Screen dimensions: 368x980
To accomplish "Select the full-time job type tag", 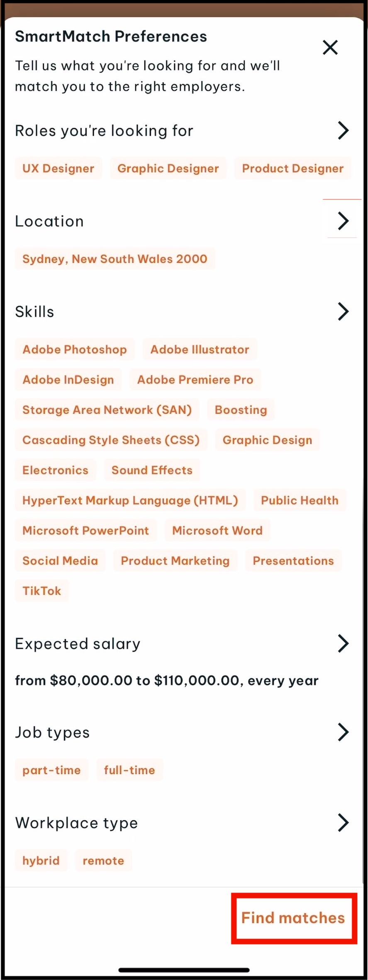I will (129, 770).
